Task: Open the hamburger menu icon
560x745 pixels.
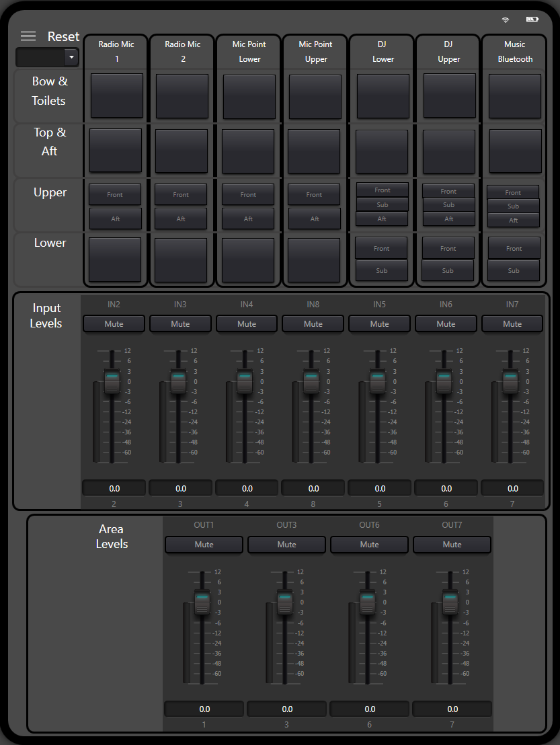Action: [28, 36]
